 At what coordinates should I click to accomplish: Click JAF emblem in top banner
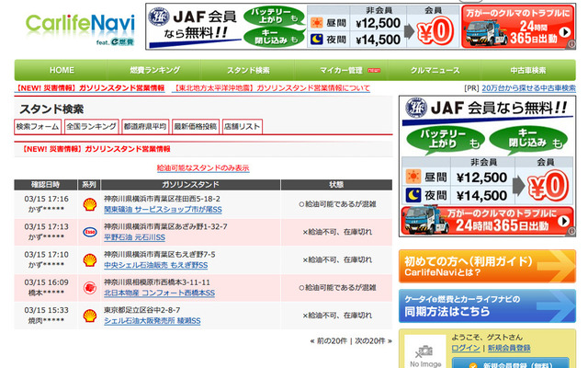[x=159, y=17]
